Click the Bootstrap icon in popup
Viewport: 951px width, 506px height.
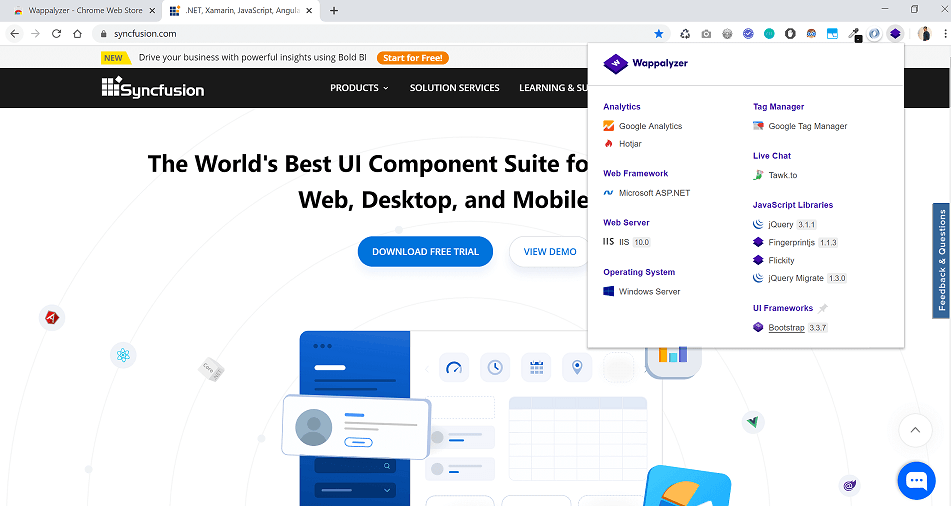pyautogui.click(x=758, y=327)
